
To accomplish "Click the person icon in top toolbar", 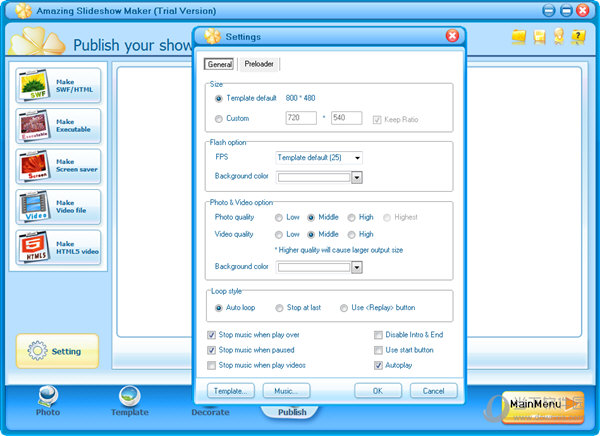I will click(559, 36).
